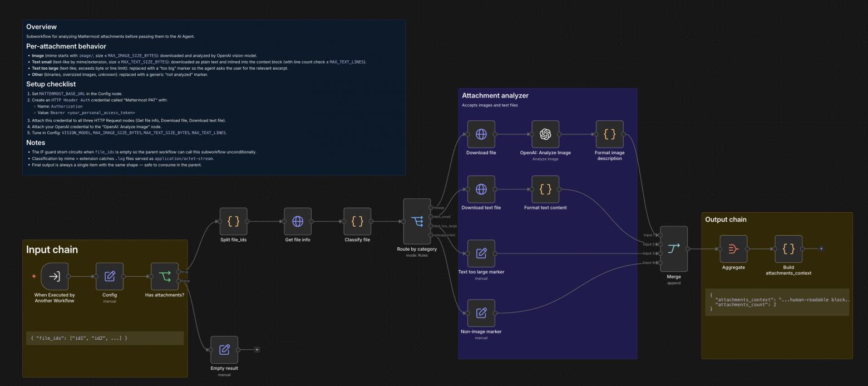Select the 'Get file info' HTTP node
The width and height of the screenshot is (868, 386).
(x=298, y=221)
